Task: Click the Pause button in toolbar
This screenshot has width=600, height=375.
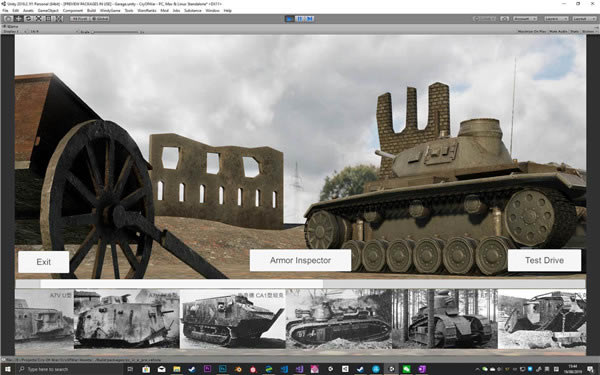Action: (x=300, y=18)
